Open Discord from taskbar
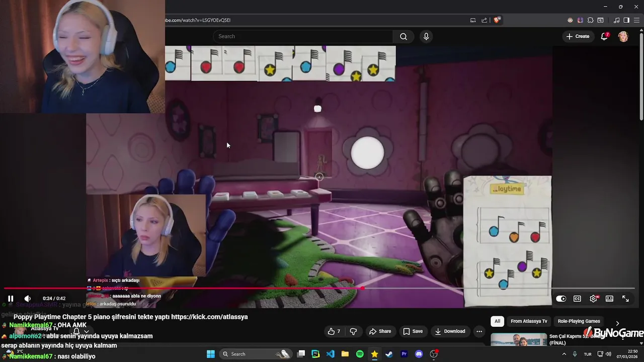The height and width of the screenshot is (362, 644). click(419, 354)
